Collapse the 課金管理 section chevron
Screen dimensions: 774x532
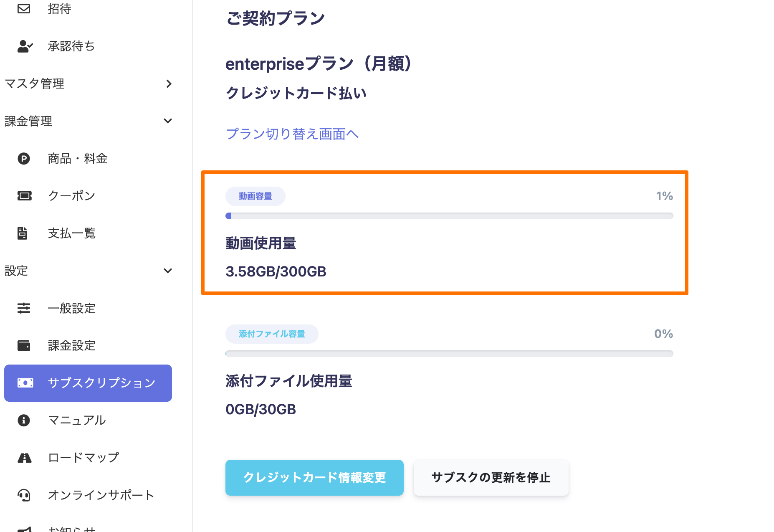coord(168,121)
